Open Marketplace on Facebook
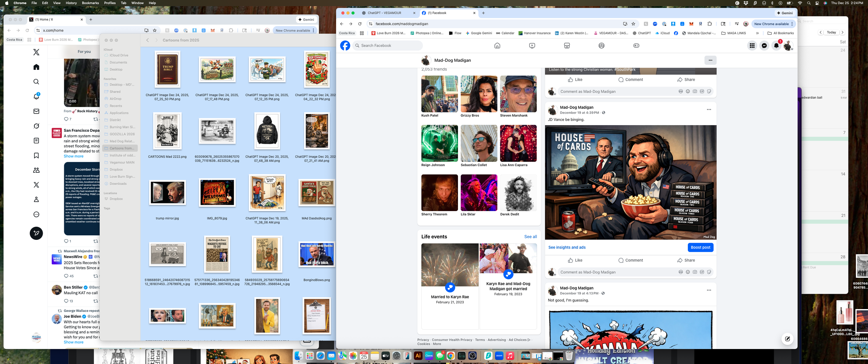 click(566, 46)
